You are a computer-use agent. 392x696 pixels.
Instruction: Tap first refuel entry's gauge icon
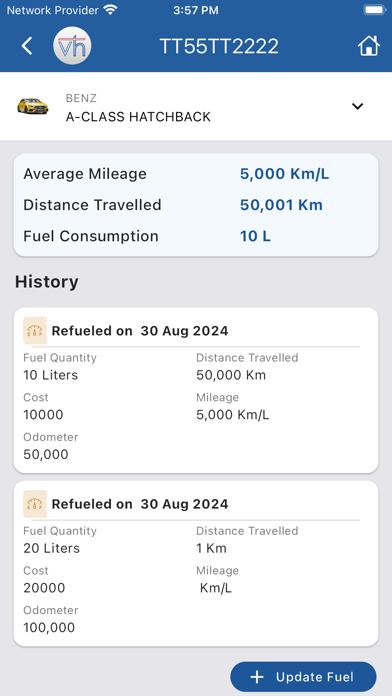click(35, 331)
